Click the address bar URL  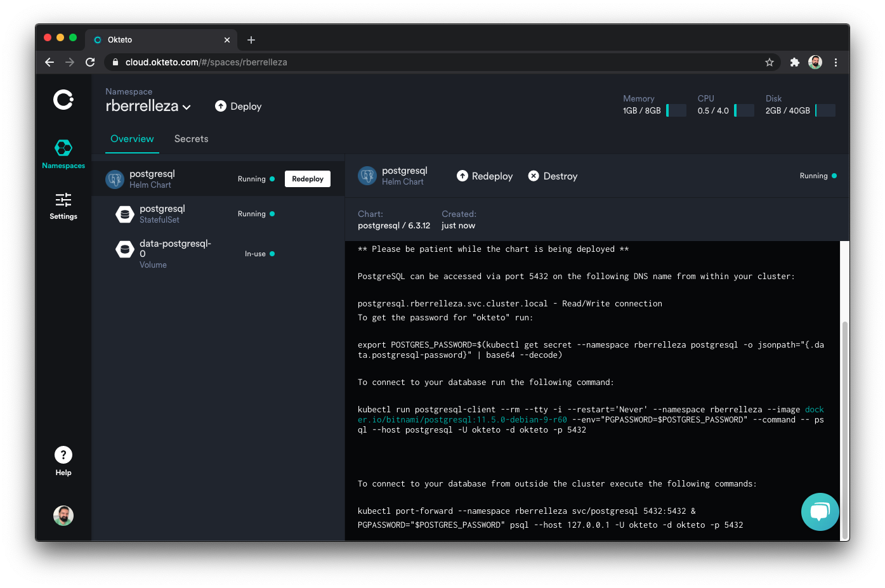pyautogui.click(x=206, y=62)
